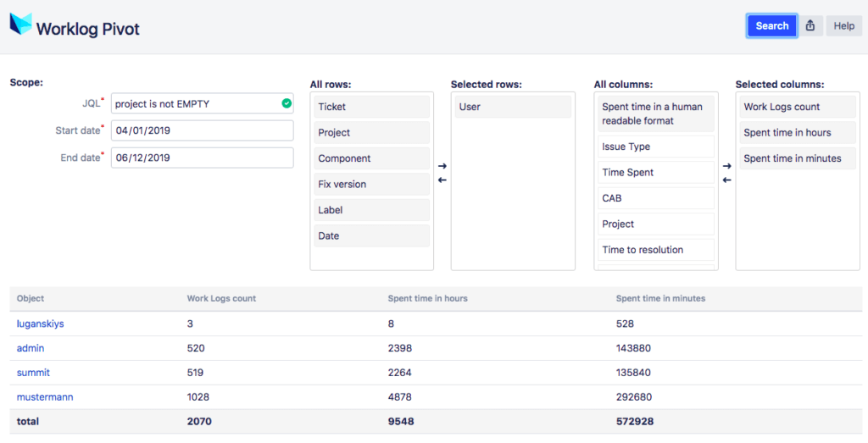Select Spent time in human readable format
Image resolution: width=868 pixels, height=443 pixels.
pos(656,114)
